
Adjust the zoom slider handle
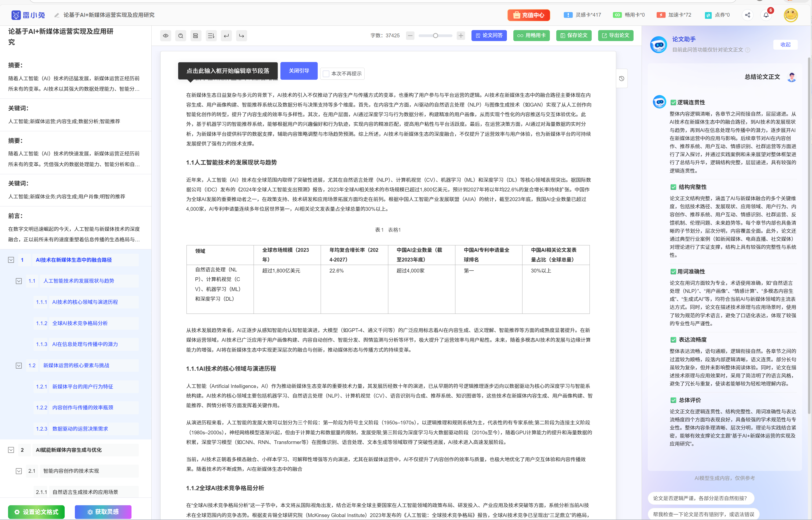click(x=435, y=35)
